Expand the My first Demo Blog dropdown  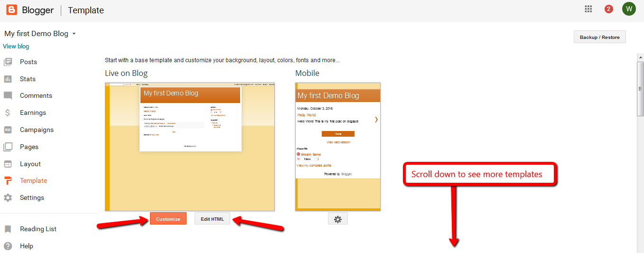[x=74, y=34]
